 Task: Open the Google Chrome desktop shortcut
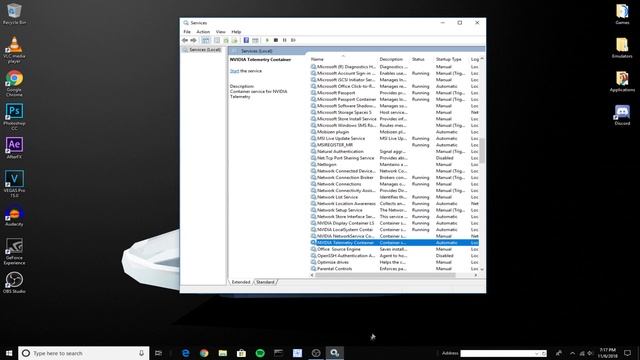click(x=14, y=84)
